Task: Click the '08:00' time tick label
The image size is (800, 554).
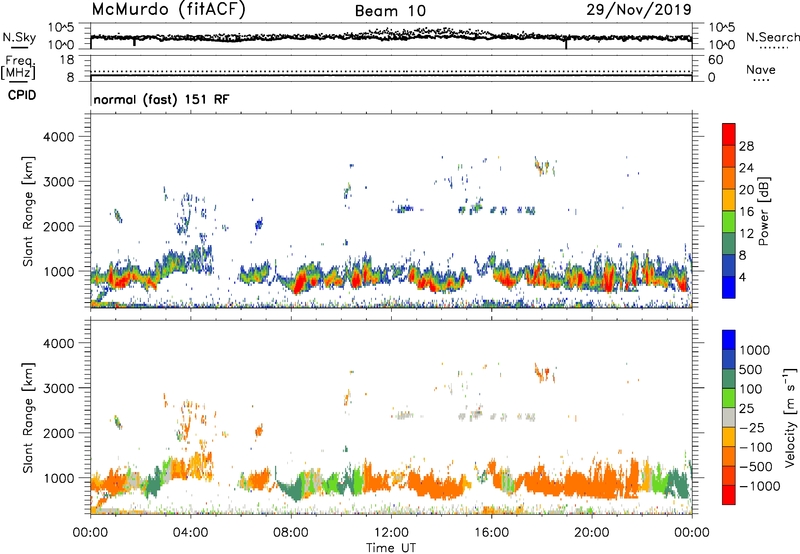Action: pyautogui.click(x=290, y=533)
